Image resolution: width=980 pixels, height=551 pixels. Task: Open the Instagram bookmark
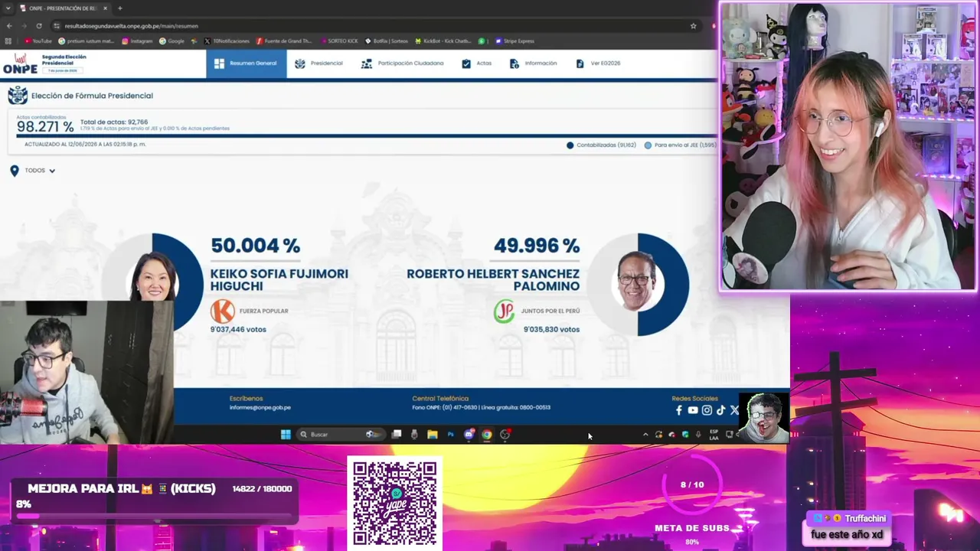click(137, 41)
